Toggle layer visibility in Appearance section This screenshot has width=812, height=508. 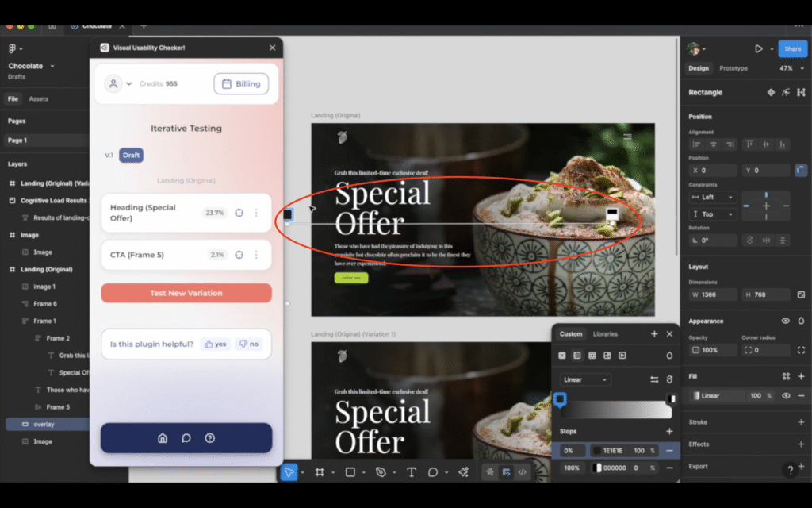pos(785,321)
